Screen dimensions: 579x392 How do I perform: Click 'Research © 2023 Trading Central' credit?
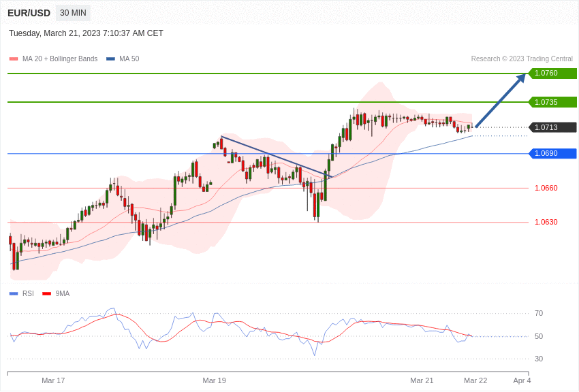click(x=522, y=59)
